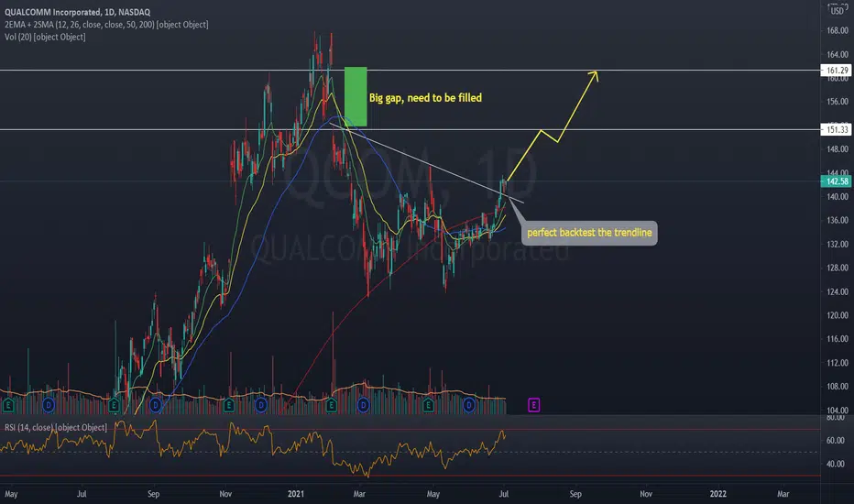Image resolution: width=854 pixels, height=504 pixels.
Task: Click the dividend D marker above Sep label
Action: tap(156, 405)
